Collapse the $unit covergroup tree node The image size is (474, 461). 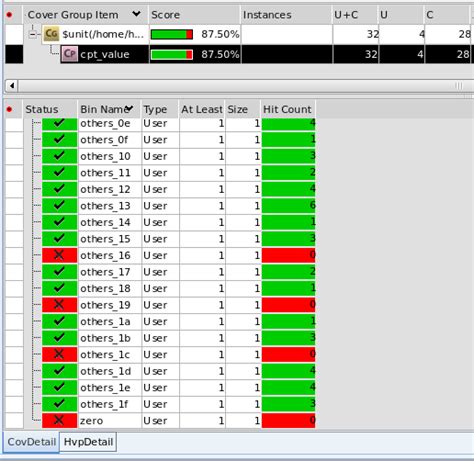pos(33,34)
